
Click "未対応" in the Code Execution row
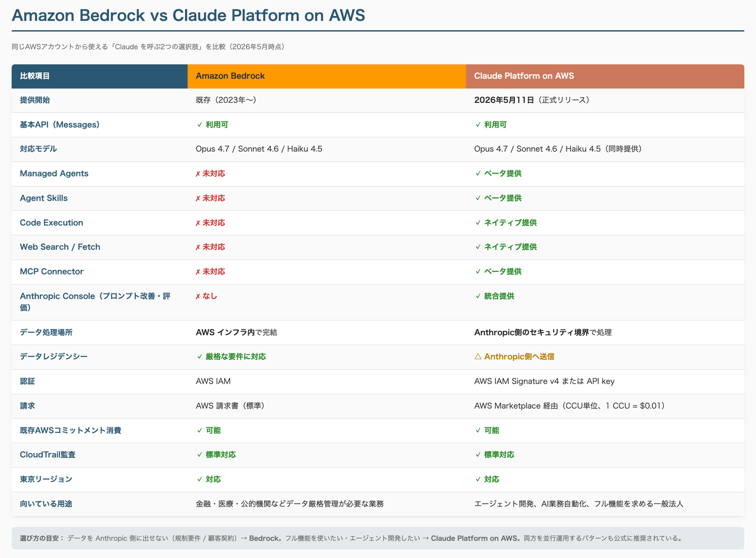[210, 223]
